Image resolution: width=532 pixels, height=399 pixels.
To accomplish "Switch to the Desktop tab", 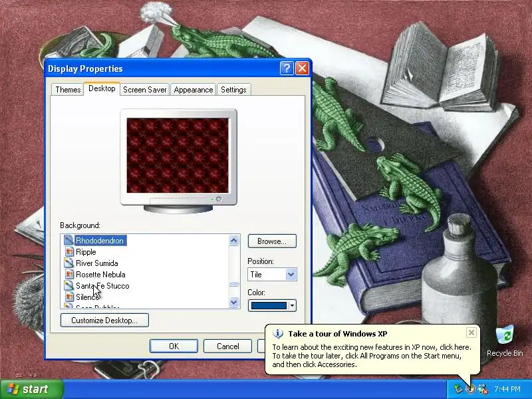I will click(x=102, y=88).
